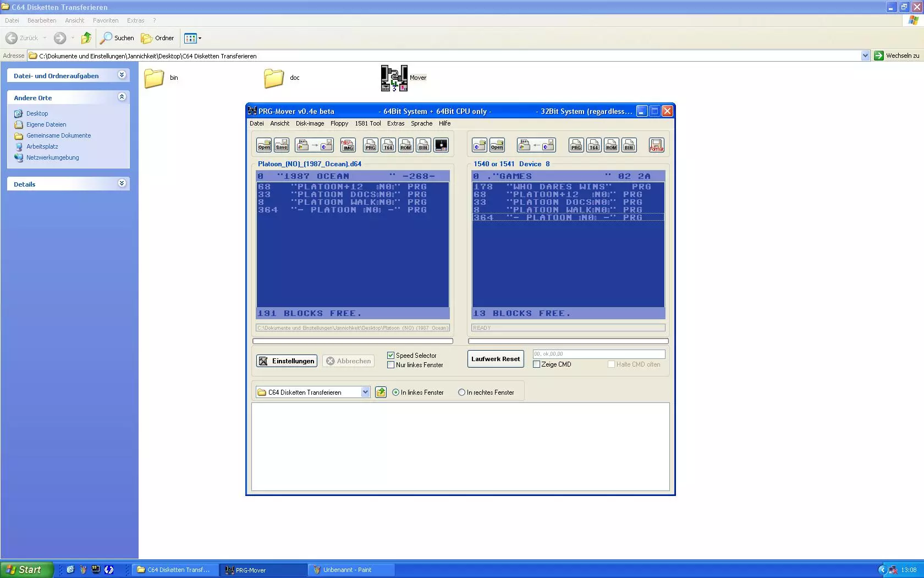Open the 1581 Tool menu
Screen dimensions: 924x578
tap(367, 123)
